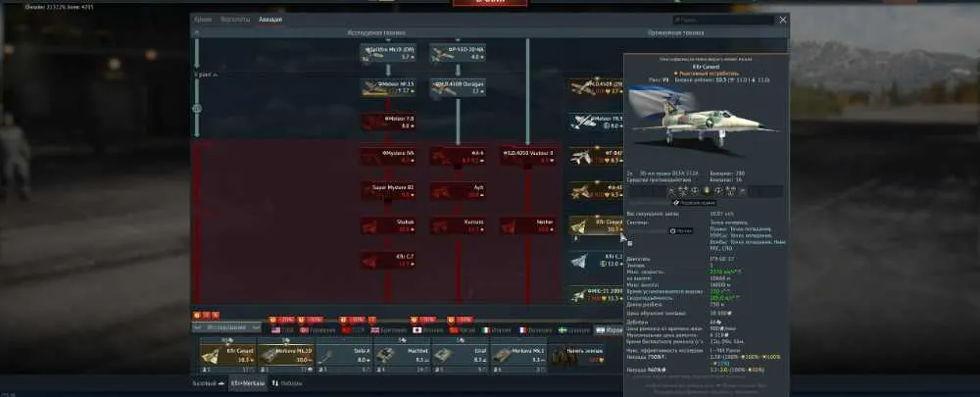
Task: Select the M.D.450B Ouragan in research column
Action: pos(458,87)
